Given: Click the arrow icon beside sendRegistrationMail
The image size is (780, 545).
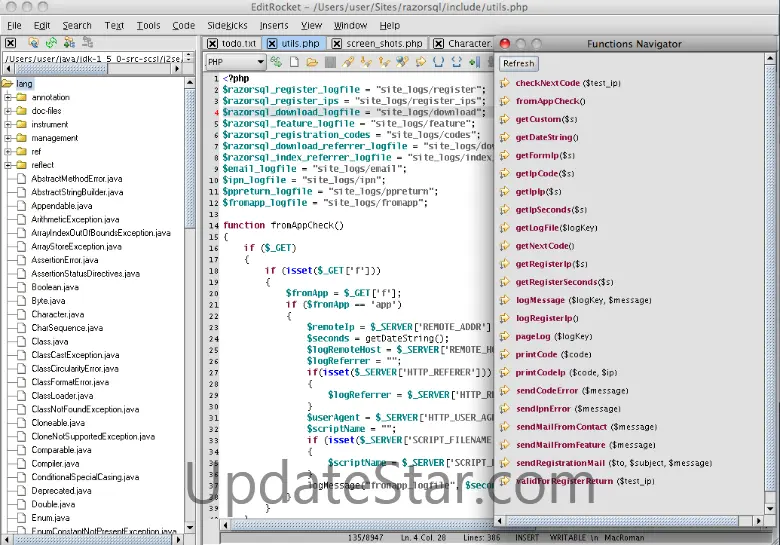Looking at the screenshot, I should 505,463.
